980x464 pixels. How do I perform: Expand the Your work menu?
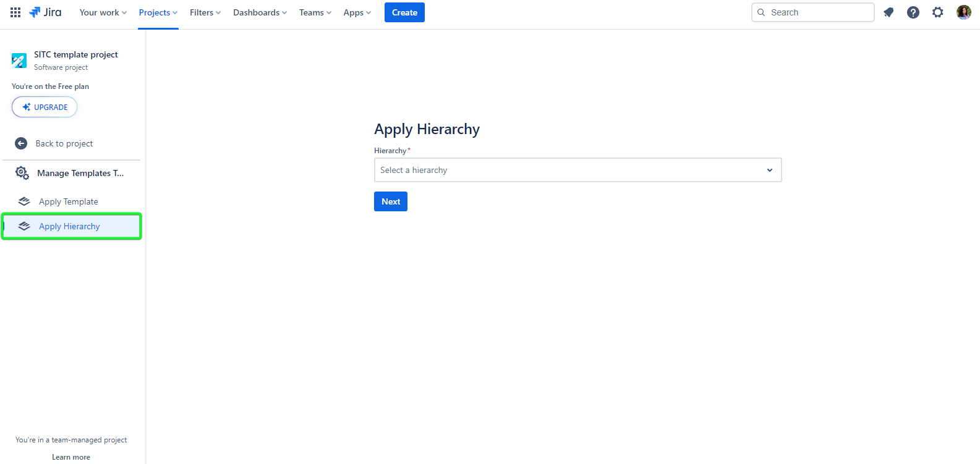pos(103,12)
